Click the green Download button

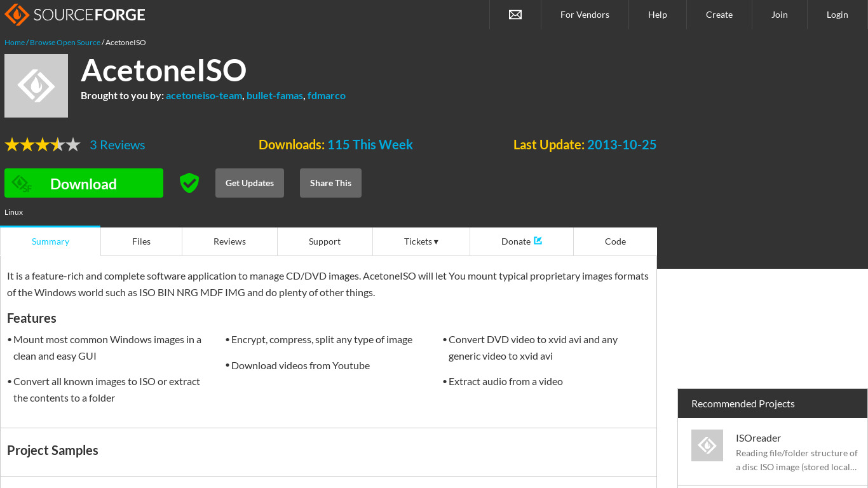[x=84, y=183]
